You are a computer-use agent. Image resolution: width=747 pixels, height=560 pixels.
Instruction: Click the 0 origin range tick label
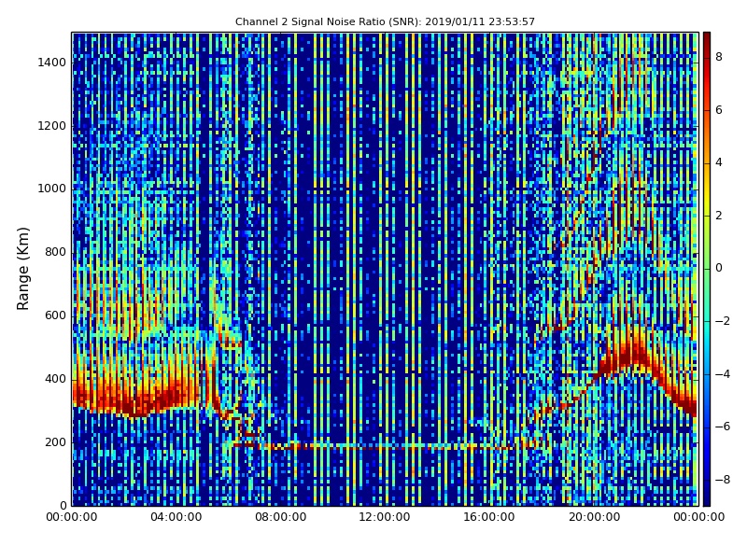63,505
